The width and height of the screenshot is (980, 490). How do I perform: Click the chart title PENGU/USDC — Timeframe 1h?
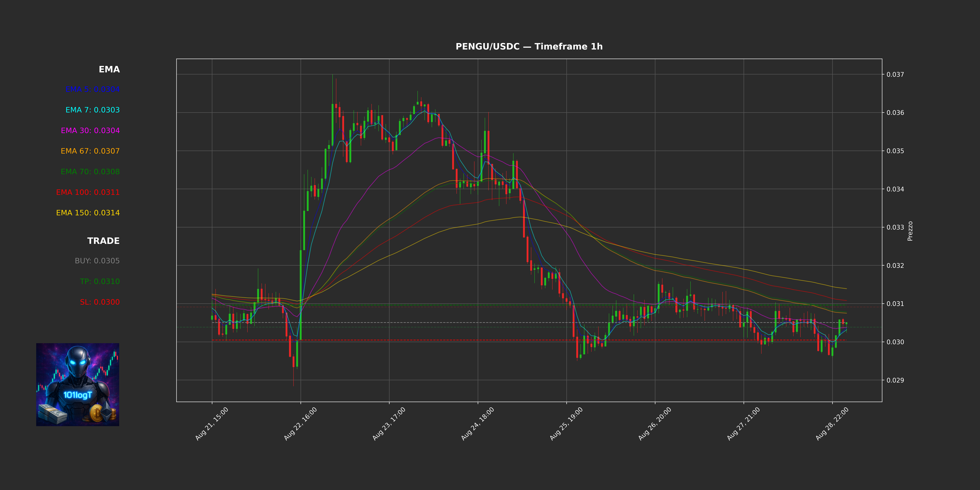point(529,46)
